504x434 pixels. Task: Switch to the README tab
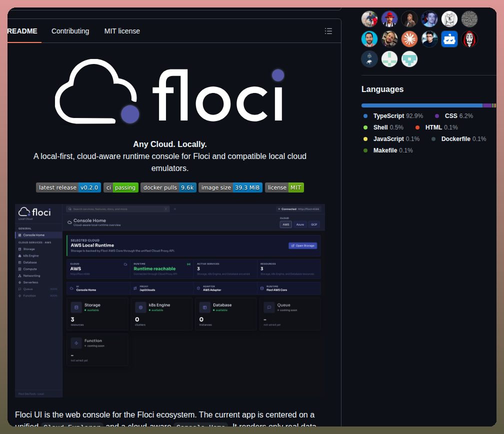(22, 31)
